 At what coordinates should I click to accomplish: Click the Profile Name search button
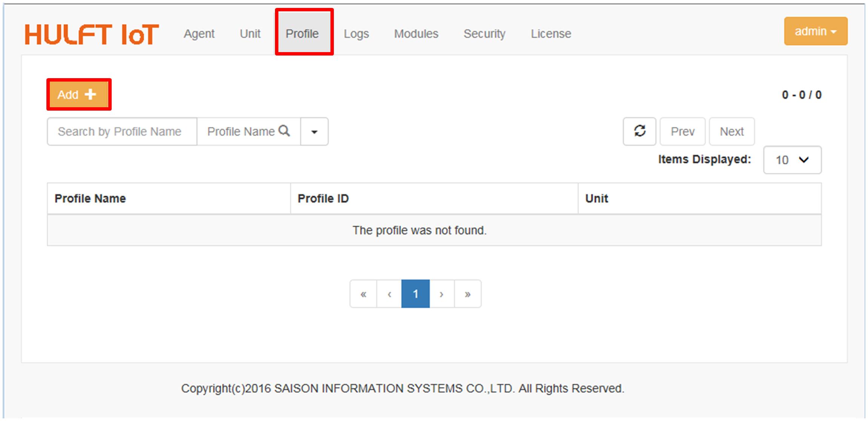tap(249, 131)
